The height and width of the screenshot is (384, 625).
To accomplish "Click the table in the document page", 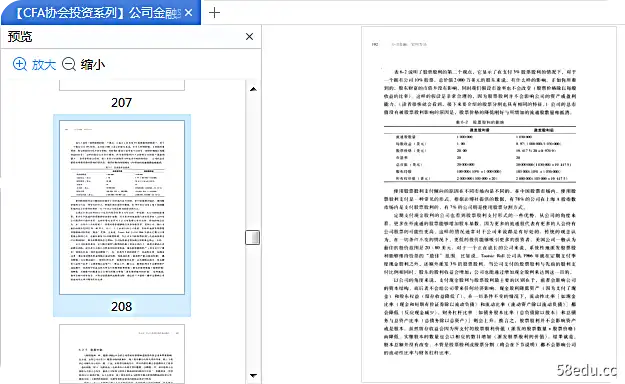I will [480, 154].
